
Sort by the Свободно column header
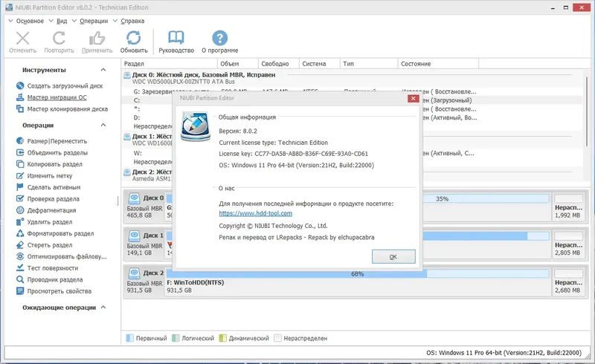[x=278, y=64]
